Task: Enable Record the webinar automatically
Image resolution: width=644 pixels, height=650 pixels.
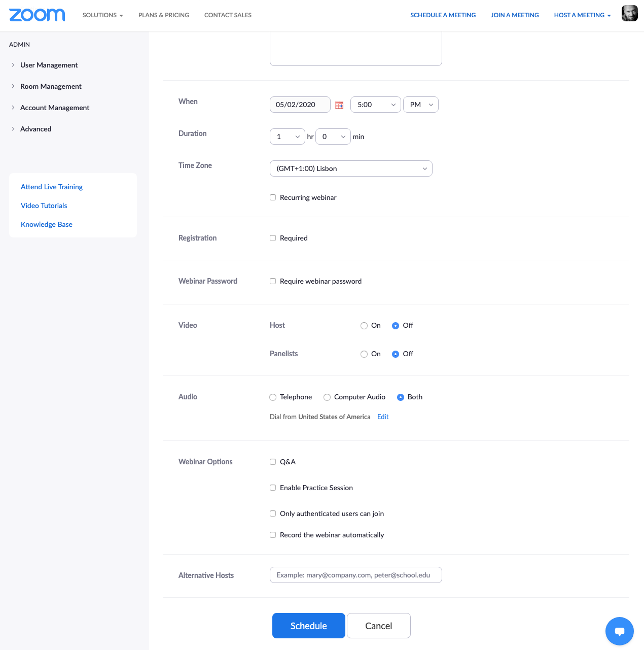Action: 273,535
